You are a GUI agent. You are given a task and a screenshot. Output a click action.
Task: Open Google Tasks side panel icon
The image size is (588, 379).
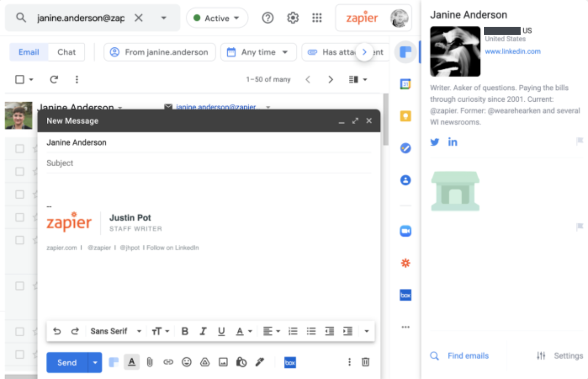(405, 148)
